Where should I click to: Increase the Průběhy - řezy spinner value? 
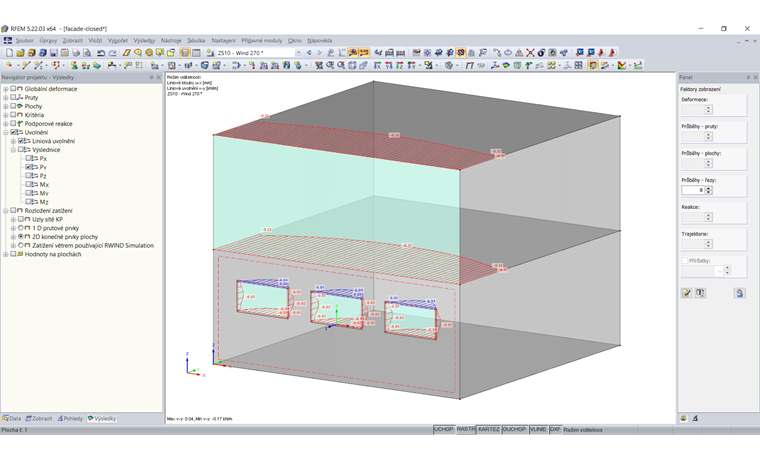pos(709,188)
